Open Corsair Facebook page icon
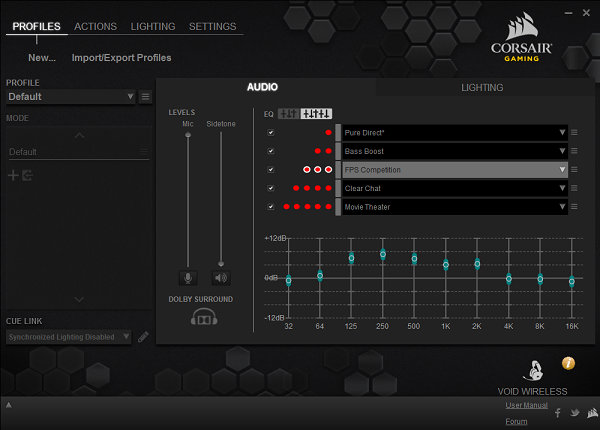 (558, 413)
